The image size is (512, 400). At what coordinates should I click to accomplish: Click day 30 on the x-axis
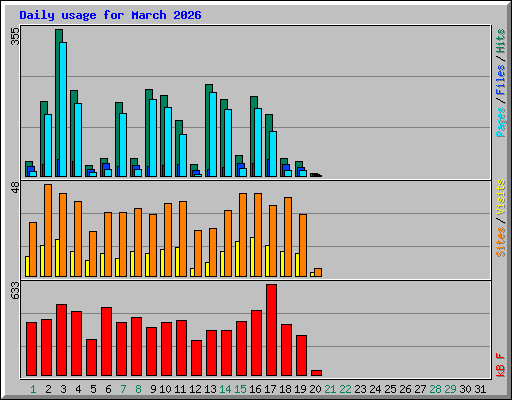(465, 389)
